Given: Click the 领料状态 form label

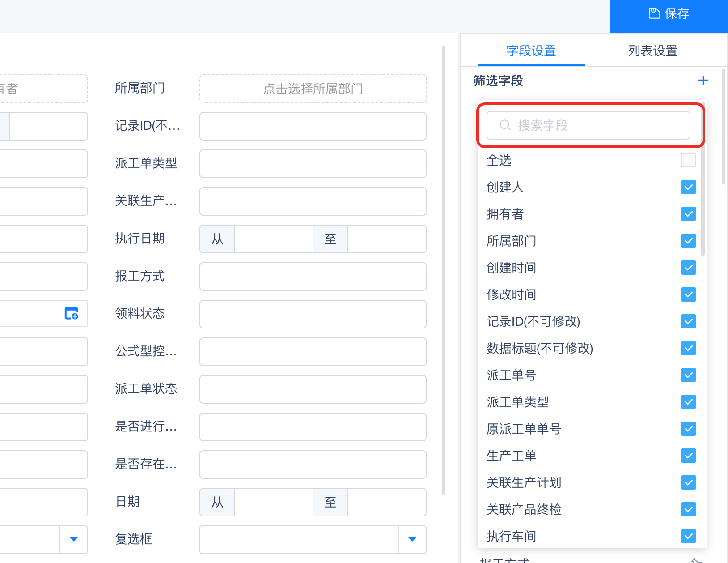Looking at the screenshot, I should (140, 314).
